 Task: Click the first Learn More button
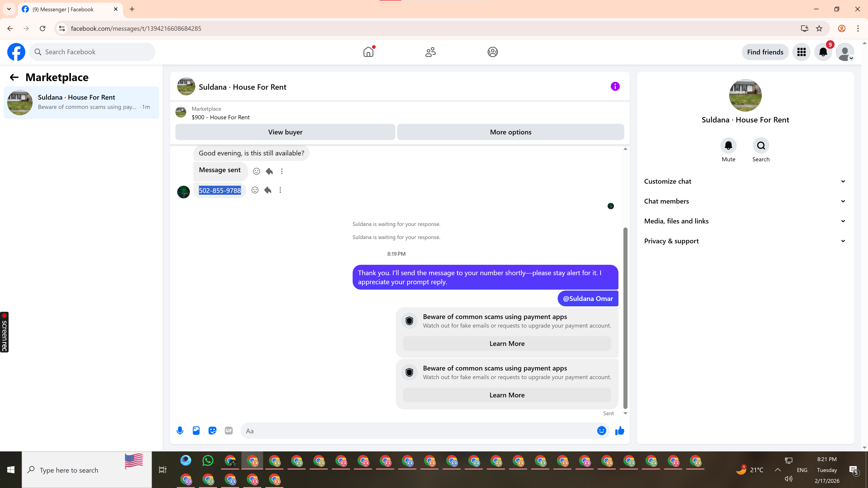(x=507, y=343)
